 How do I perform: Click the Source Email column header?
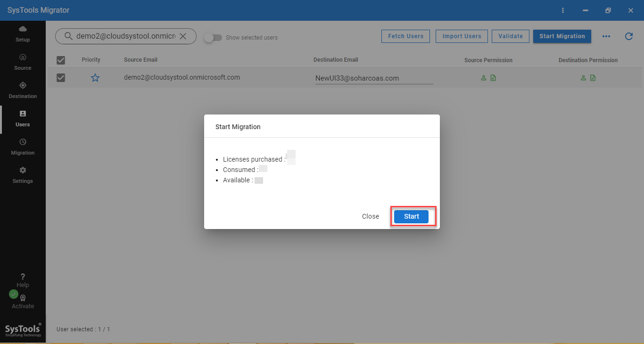140,60
